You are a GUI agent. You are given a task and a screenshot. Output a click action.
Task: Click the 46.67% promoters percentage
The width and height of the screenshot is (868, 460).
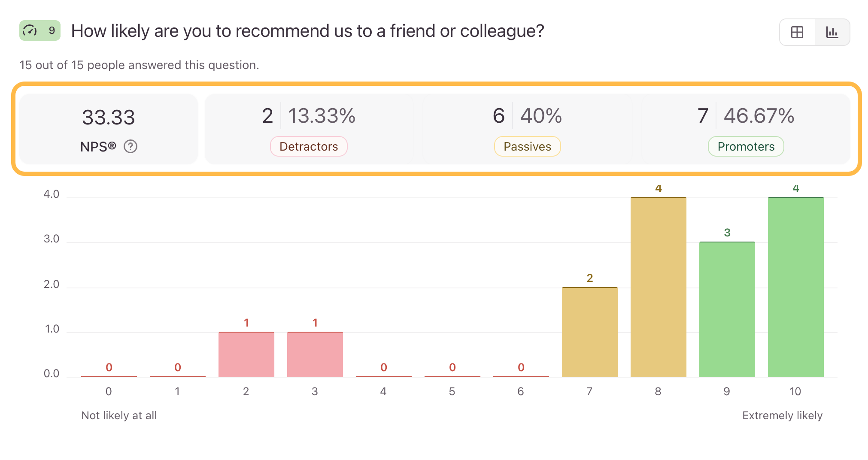coord(759,116)
